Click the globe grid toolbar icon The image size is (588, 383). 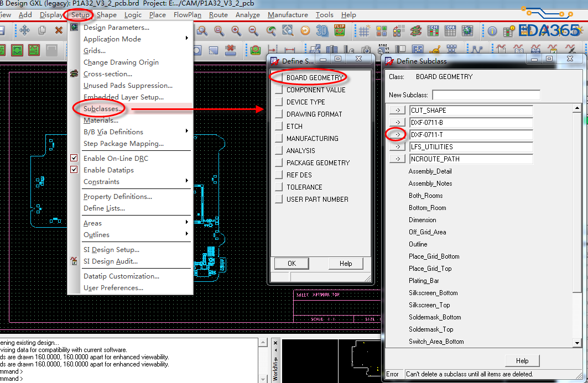coord(467,31)
